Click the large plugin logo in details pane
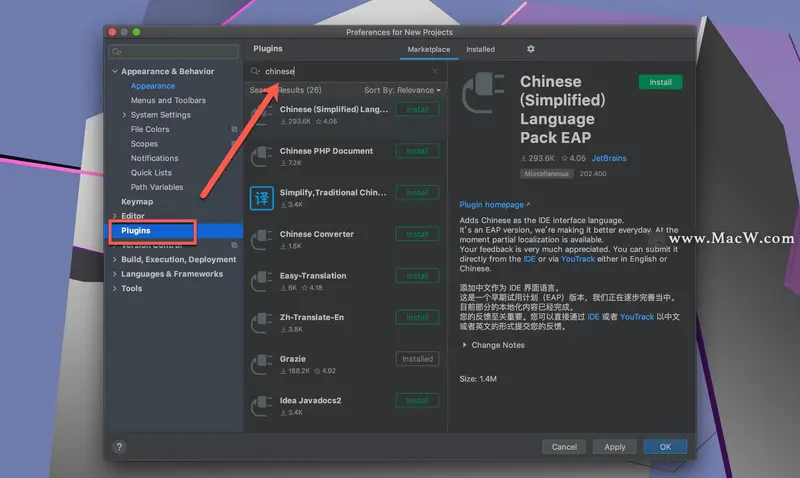The width and height of the screenshot is (800, 478). [483, 93]
